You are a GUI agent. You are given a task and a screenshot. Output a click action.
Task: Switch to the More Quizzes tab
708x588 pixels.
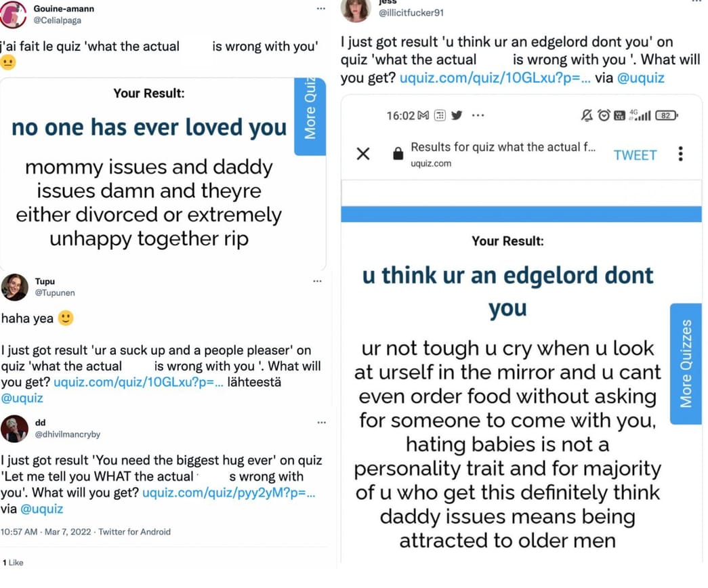[686, 364]
